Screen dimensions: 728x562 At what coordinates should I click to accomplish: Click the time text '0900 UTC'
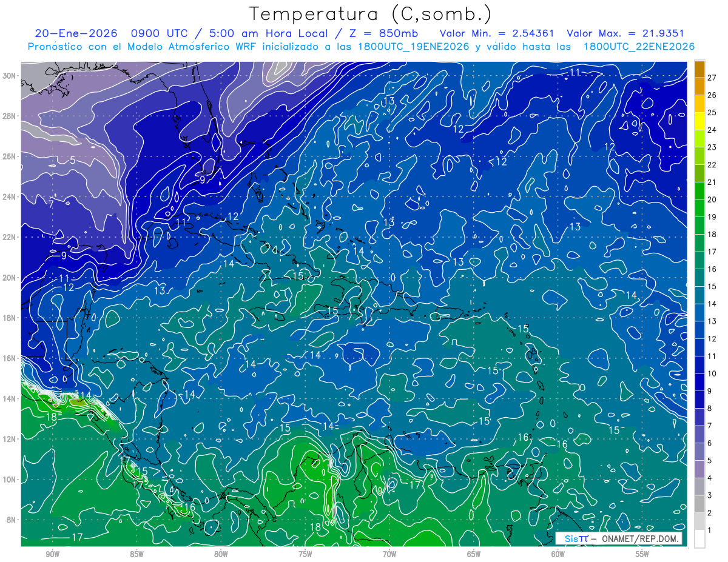click(160, 33)
